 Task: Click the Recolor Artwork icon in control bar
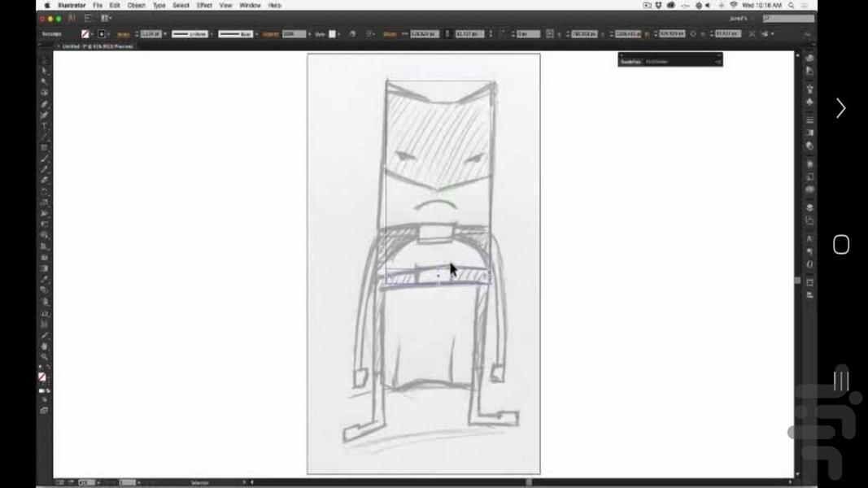(x=352, y=33)
